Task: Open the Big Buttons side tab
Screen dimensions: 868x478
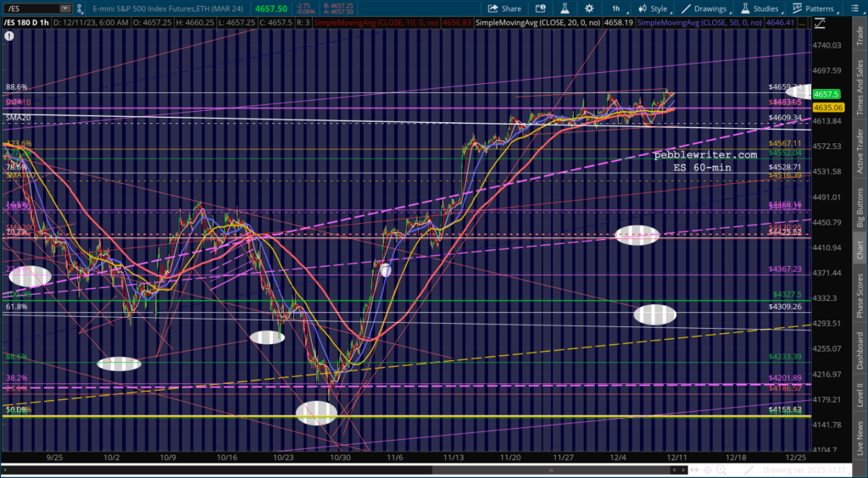Action: 860,208
